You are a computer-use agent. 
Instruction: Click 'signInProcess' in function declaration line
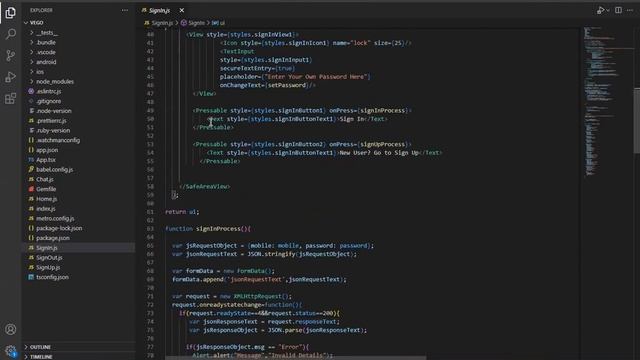[x=218, y=229]
